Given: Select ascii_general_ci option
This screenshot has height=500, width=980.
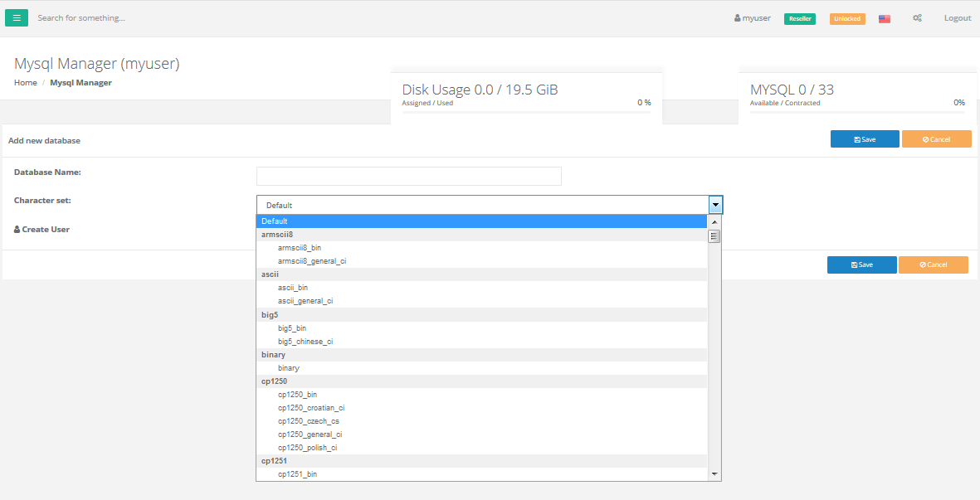Looking at the screenshot, I should pyautogui.click(x=482, y=301).
